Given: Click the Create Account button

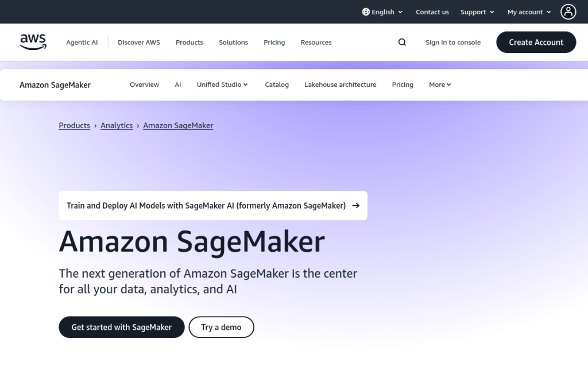Looking at the screenshot, I should (536, 42).
